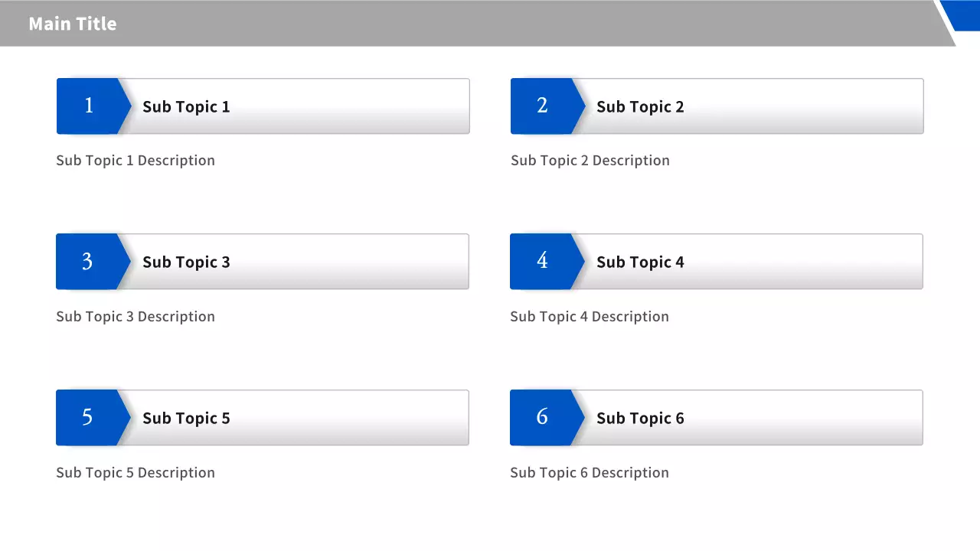This screenshot has width=980, height=551.
Task: Select the Sub Topic 5 Description text
Action: coord(136,473)
